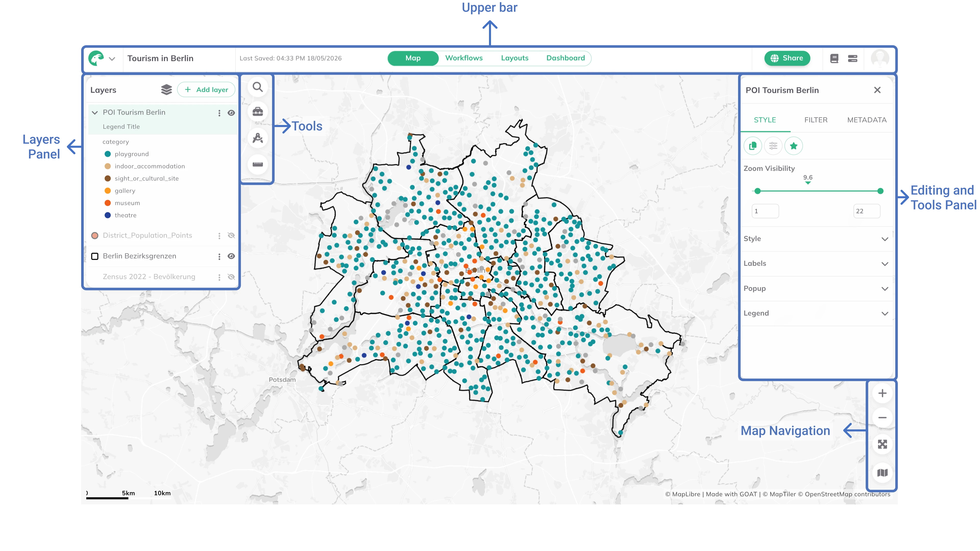Screen dimensions: 980x551
Task: Hide the POI Tourism Berlin layer
Action: 231,113
